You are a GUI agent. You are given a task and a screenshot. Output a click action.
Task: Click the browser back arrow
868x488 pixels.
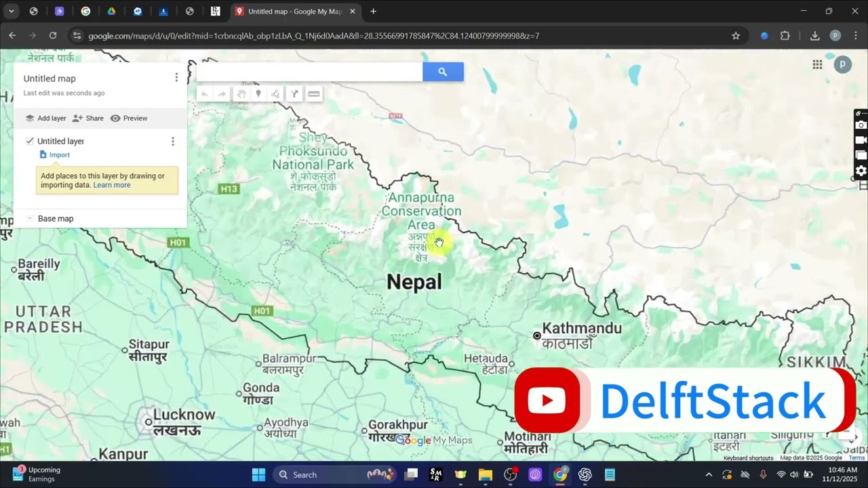[x=12, y=36]
